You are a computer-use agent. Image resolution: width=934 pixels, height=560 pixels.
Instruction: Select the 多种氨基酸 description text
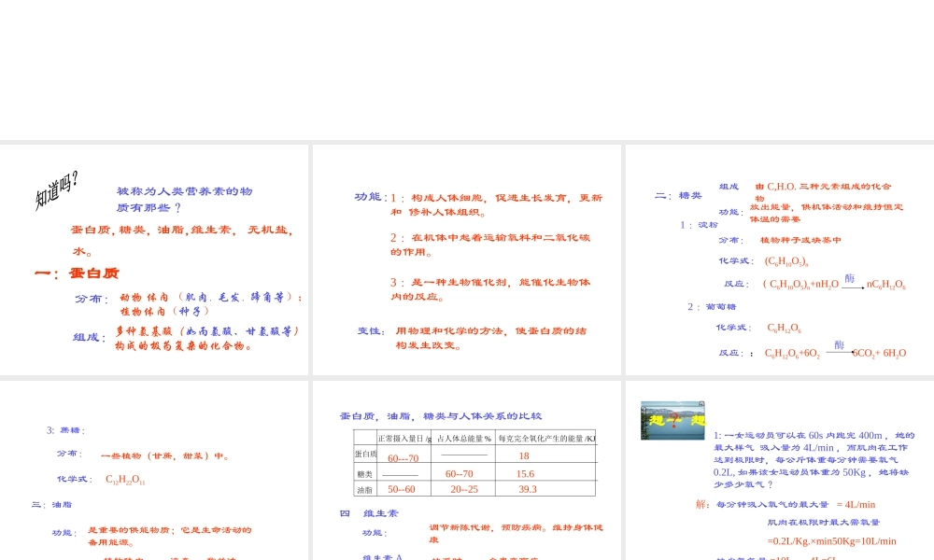pyautogui.click(x=207, y=338)
